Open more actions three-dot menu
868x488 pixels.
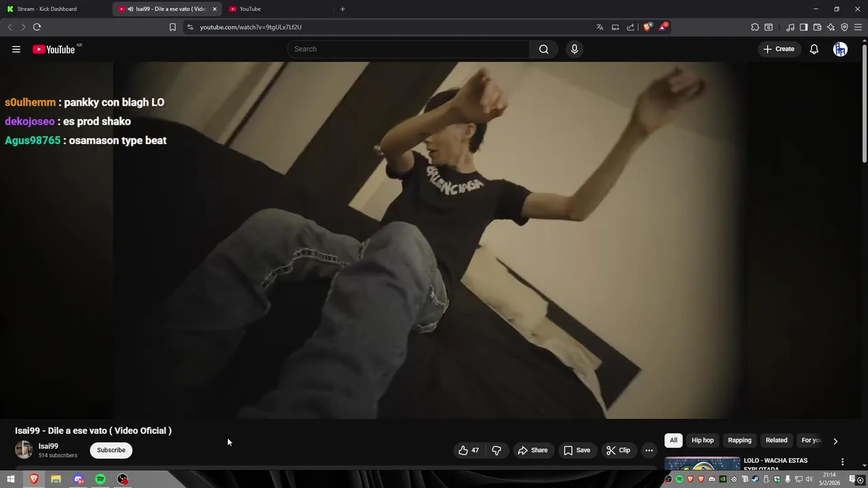coord(649,450)
